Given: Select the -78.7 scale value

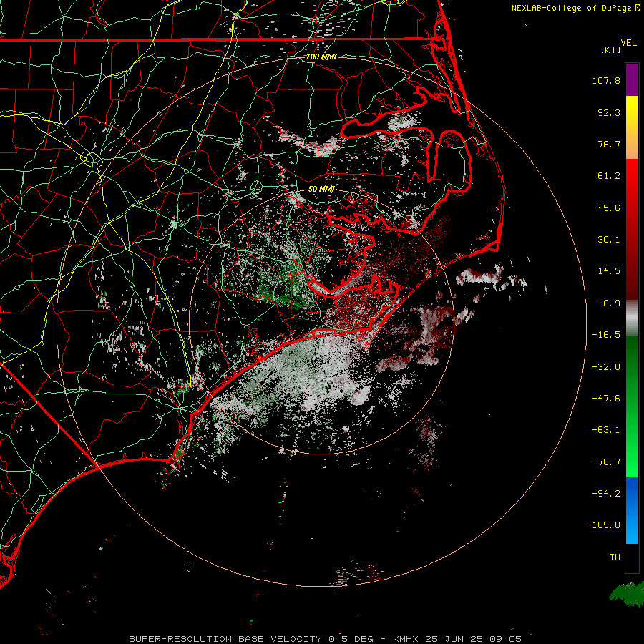Looking at the screenshot, I should (x=606, y=462).
